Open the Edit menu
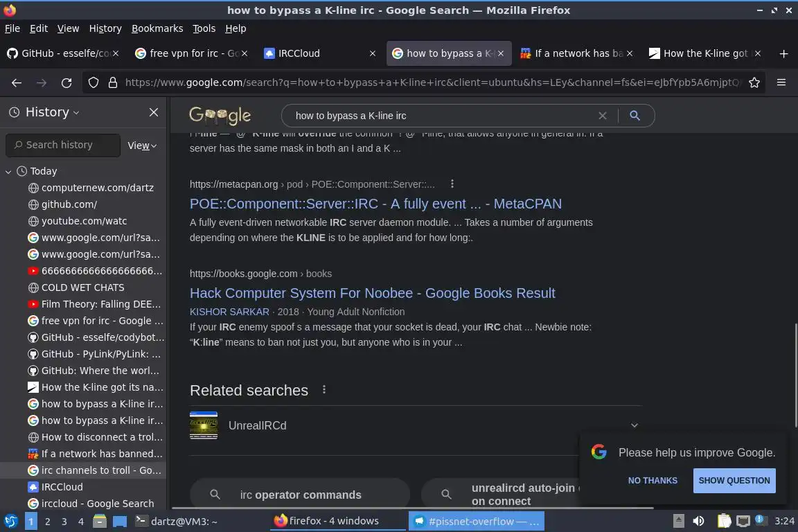Screen dimensions: 798x532 39,28
